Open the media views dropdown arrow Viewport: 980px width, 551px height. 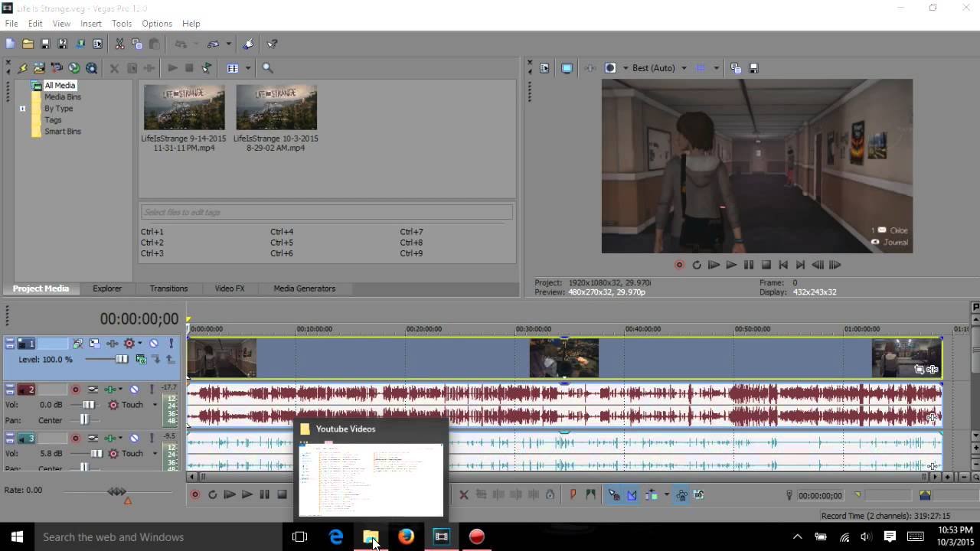click(x=248, y=68)
